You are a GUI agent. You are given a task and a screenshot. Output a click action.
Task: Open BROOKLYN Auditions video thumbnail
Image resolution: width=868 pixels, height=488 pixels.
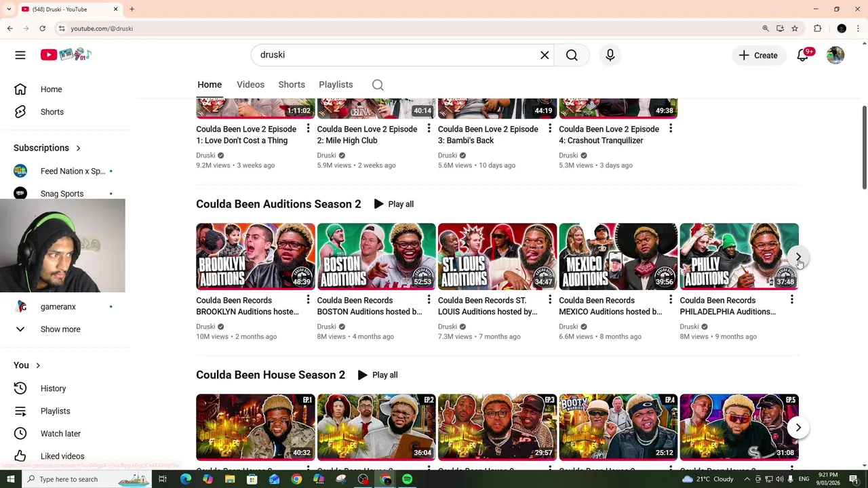coord(256,257)
